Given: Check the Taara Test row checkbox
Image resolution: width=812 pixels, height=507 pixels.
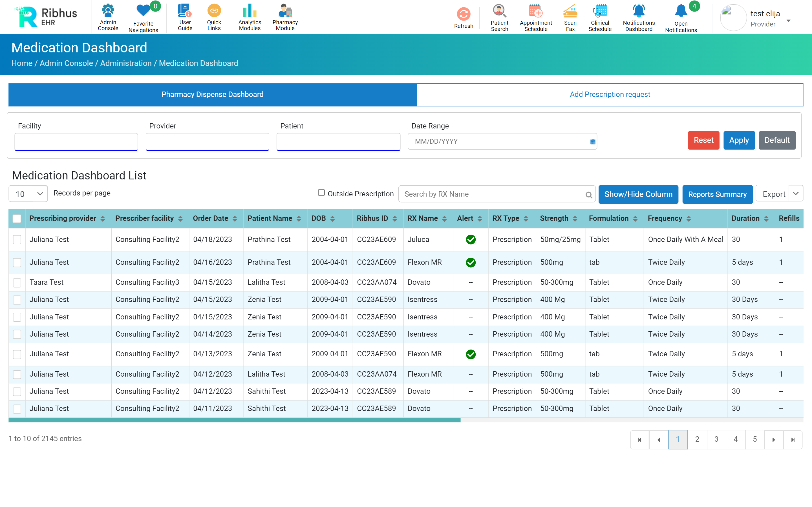Looking at the screenshot, I should (x=17, y=283).
